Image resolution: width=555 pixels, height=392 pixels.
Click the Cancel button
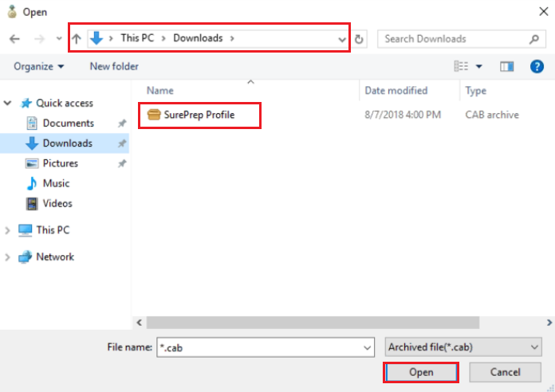tap(505, 372)
